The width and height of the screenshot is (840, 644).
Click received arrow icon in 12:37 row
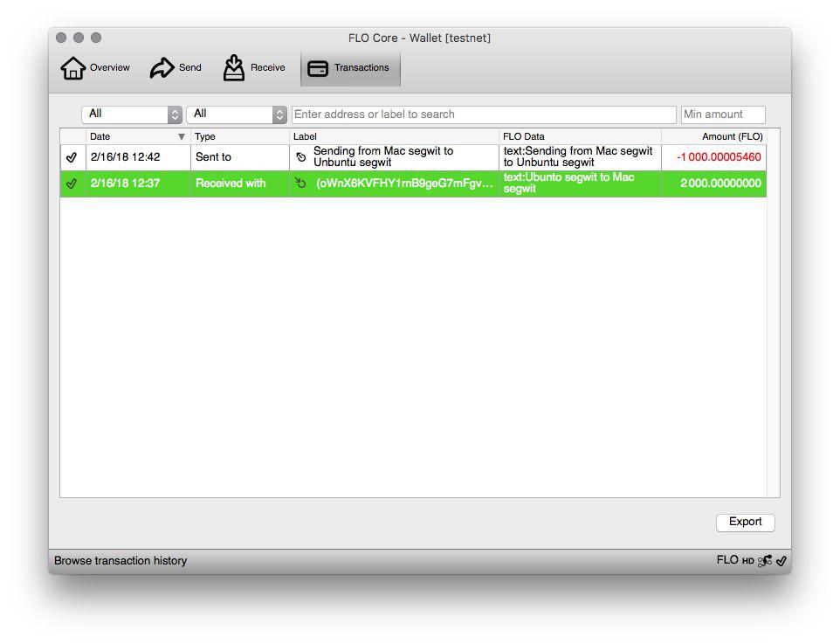click(301, 183)
